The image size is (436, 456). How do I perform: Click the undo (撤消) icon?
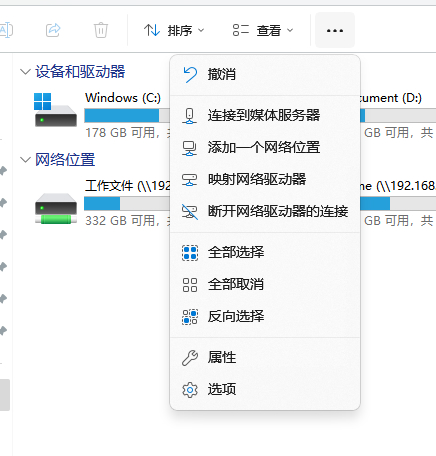point(190,74)
